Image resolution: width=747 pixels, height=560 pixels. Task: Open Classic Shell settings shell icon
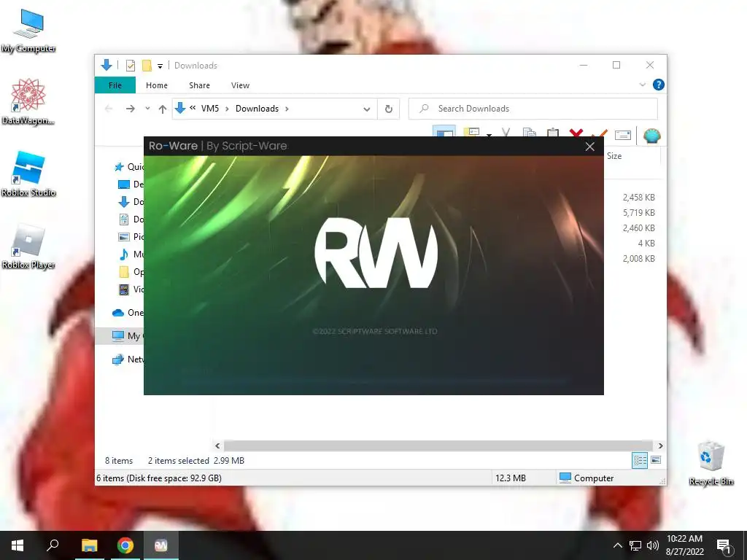[651, 136]
